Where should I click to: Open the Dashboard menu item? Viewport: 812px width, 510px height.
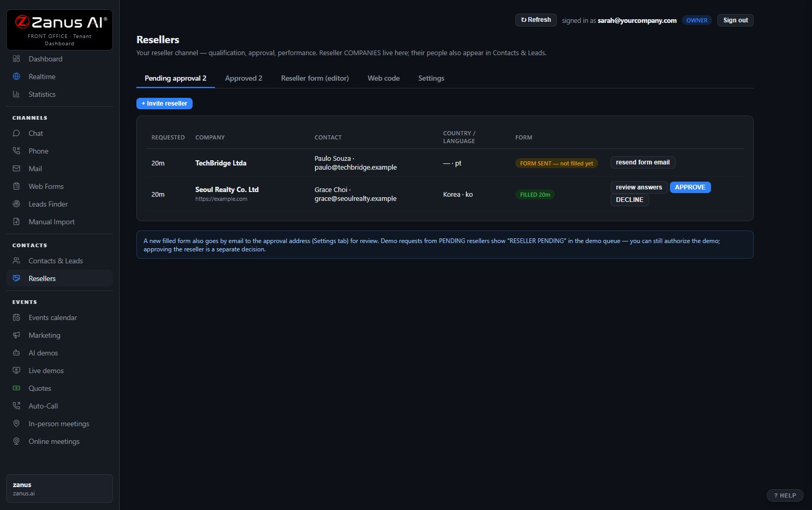59,59
